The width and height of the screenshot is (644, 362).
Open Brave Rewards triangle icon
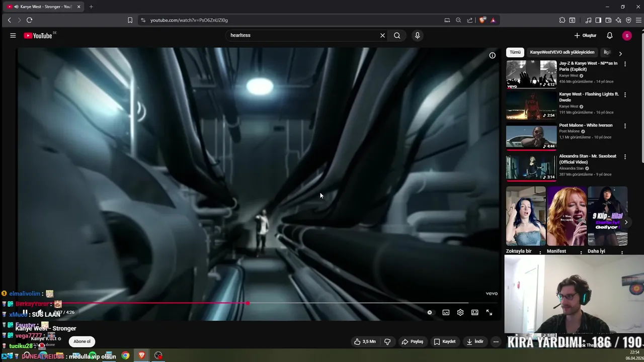[x=493, y=20]
